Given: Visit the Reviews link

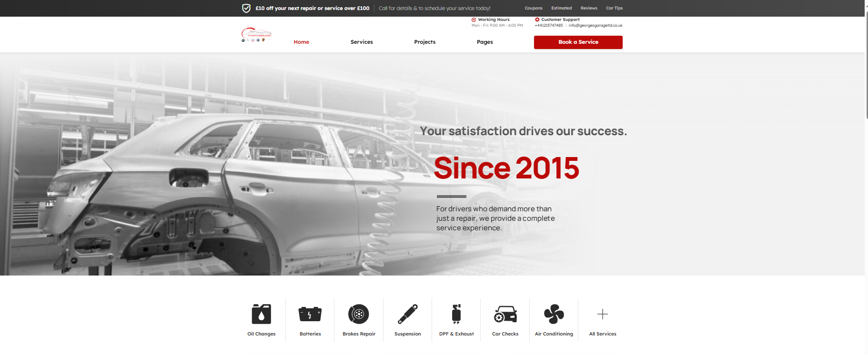Looking at the screenshot, I should point(589,8).
